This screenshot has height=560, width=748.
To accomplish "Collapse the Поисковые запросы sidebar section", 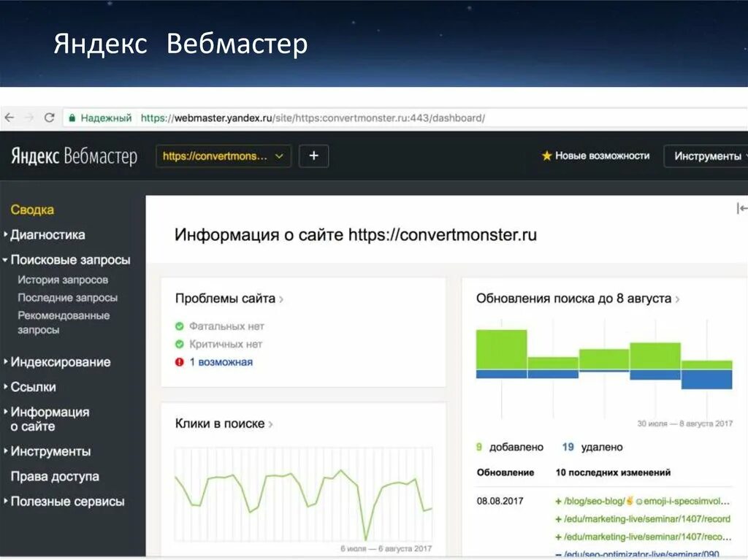I will pos(69,260).
